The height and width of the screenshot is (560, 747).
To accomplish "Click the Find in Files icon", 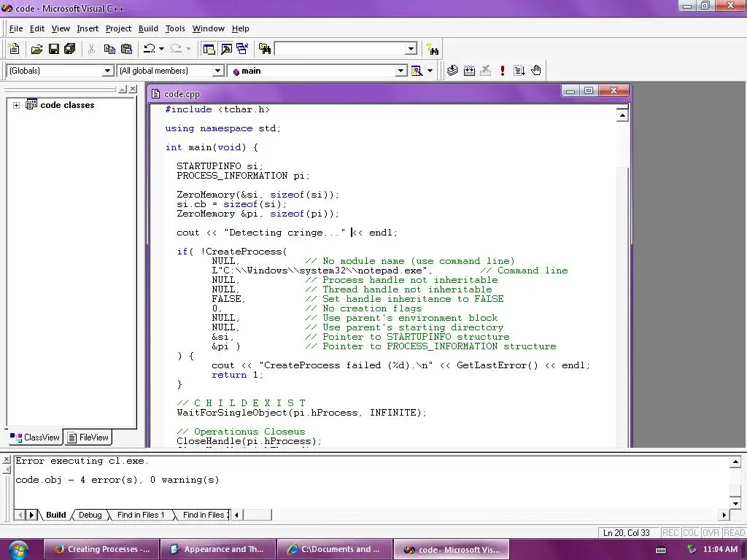I will click(x=264, y=49).
